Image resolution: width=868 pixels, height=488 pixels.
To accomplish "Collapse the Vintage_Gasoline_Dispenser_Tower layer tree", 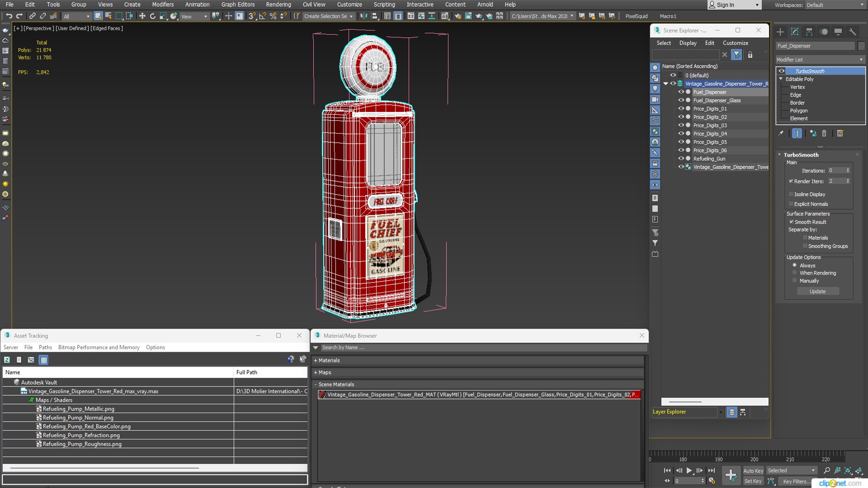I will click(665, 84).
